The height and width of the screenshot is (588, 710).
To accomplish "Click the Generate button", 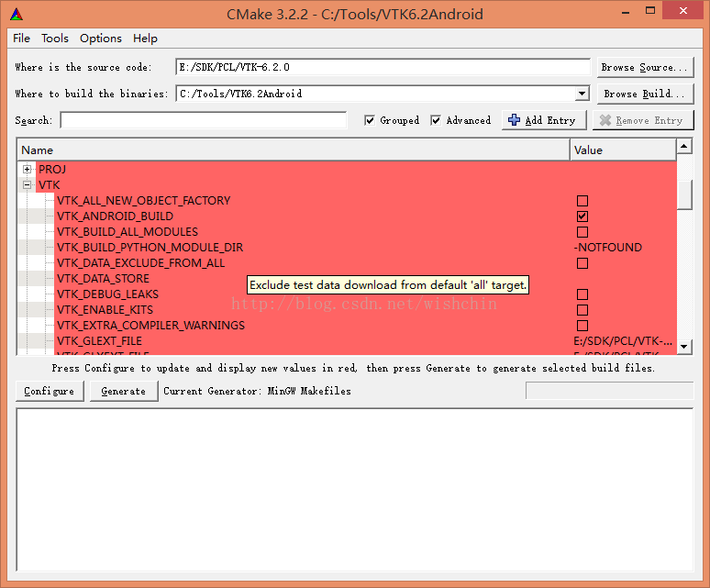I will (x=124, y=391).
